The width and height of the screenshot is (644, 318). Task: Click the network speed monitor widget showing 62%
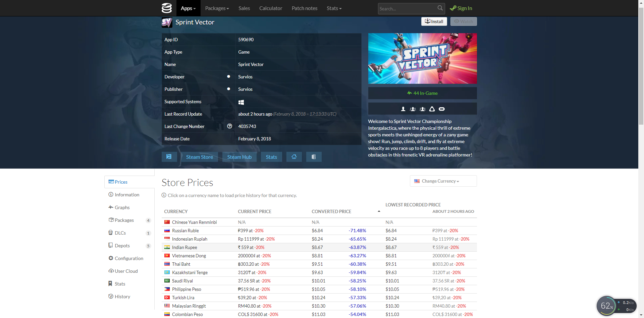click(x=616, y=306)
